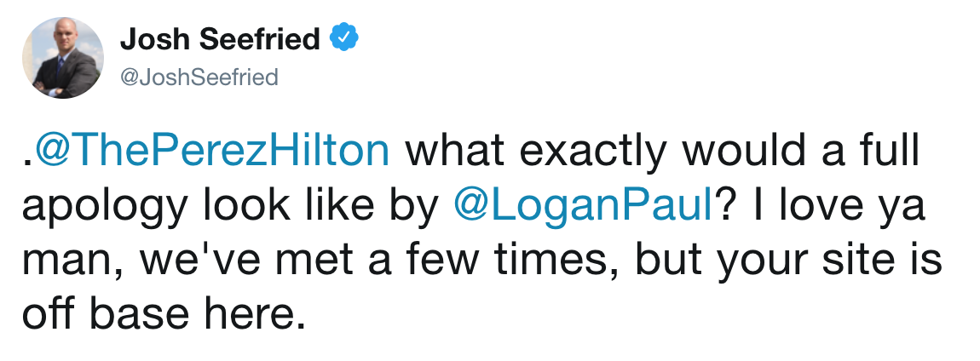980x361 pixels.
Task: Open the Josh Seefried display name
Action: (220, 39)
